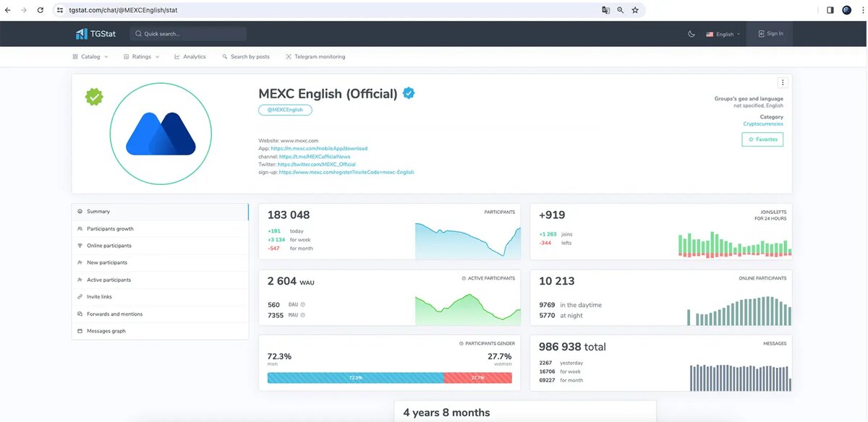This screenshot has width=868, height=422.
Task: Click the bookmark star icon in address bar
Action: pos(635,10)
